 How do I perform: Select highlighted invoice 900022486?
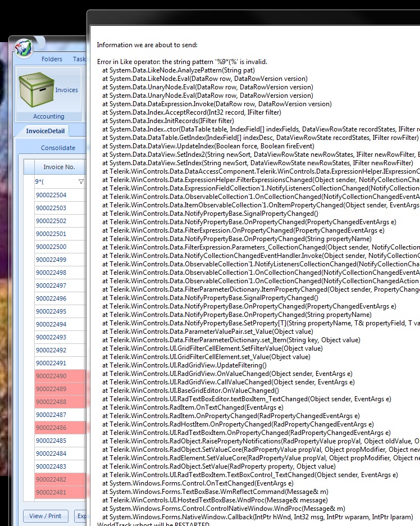click(x=60, y=428)
